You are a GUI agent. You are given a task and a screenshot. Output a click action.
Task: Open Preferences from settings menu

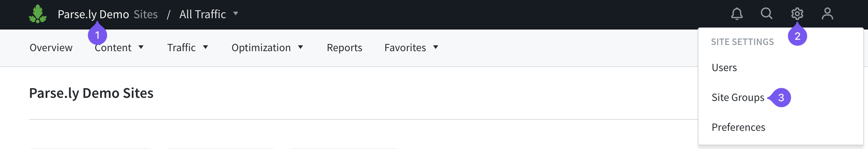coord(738,127)
